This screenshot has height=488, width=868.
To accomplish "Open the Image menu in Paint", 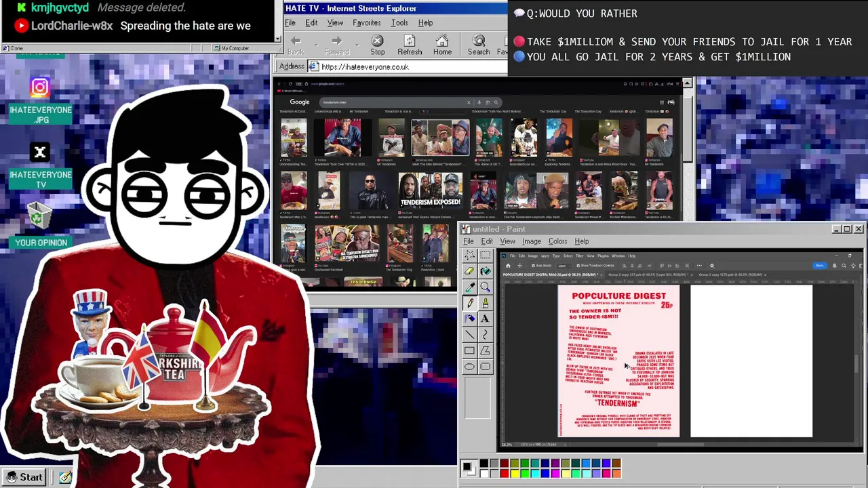I will pos(532,241).
